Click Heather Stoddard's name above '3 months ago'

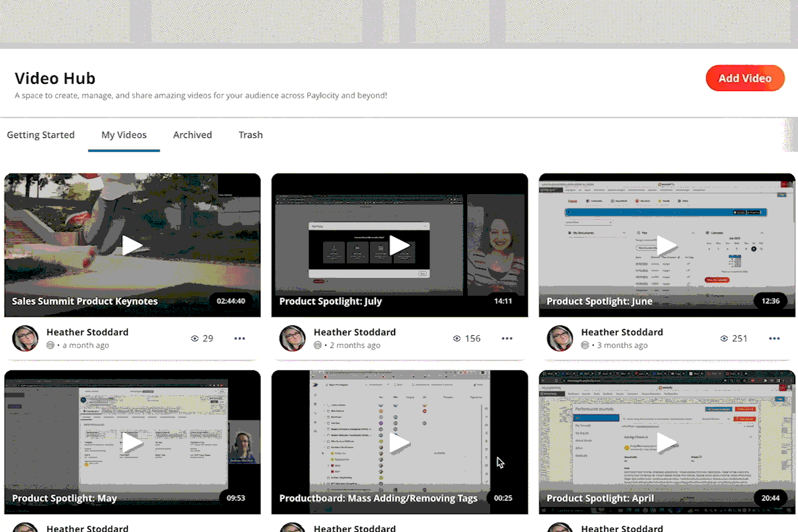(x=622, y=332)
